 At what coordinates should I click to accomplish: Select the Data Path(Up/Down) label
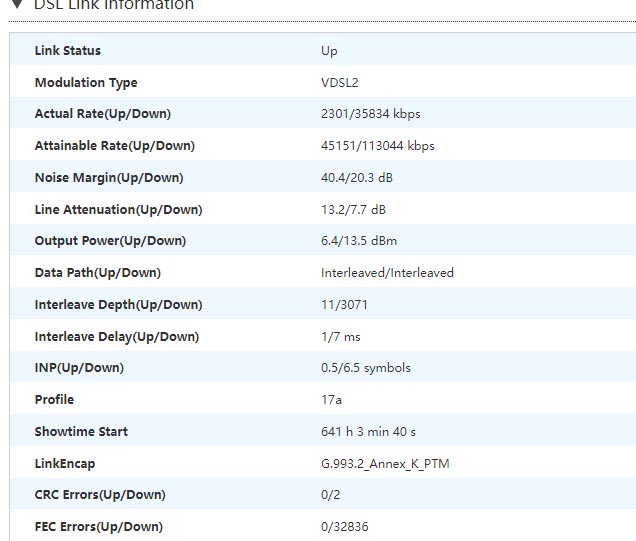click(x=98, y=273)
